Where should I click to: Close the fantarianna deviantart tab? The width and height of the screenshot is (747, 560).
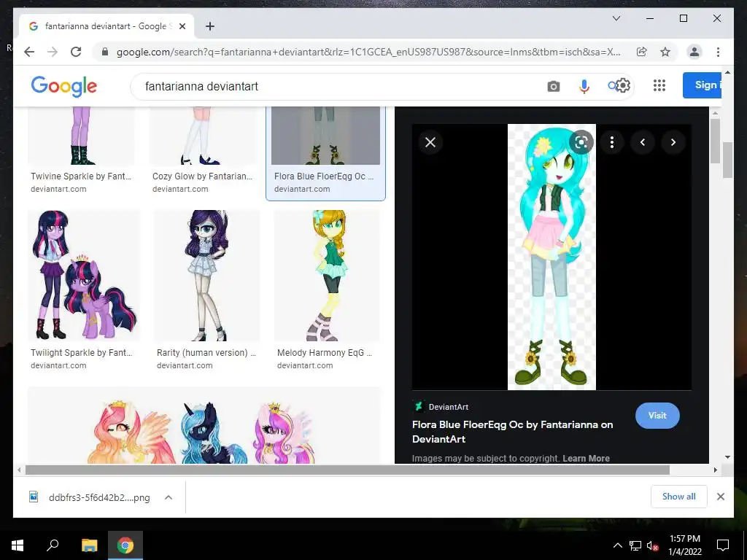pos(182,26)
